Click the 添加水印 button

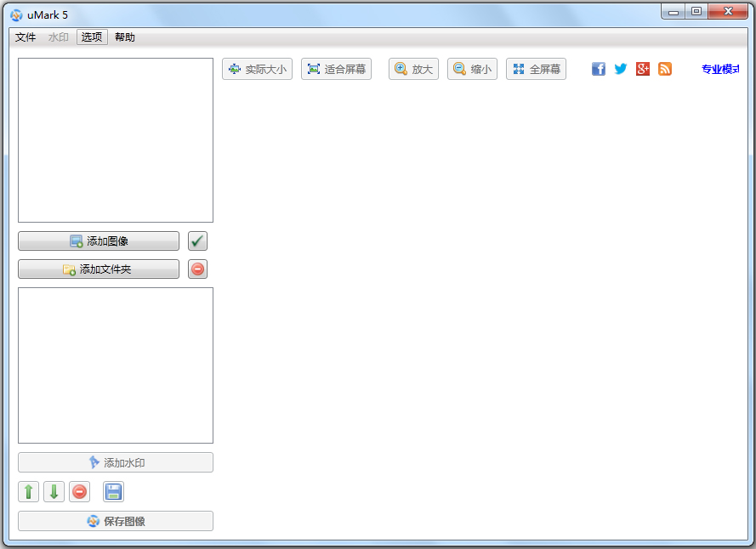coord(116,462)
